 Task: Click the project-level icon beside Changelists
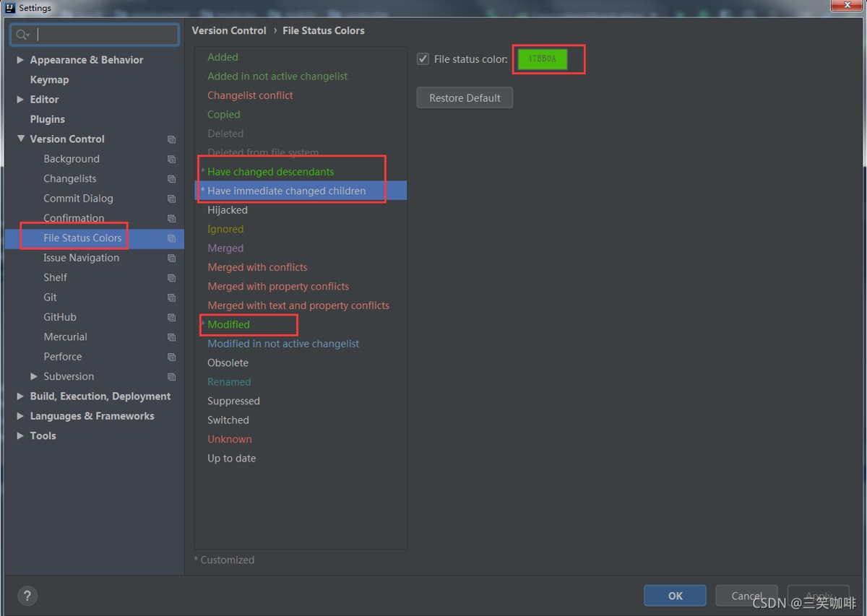click(171, 179)
